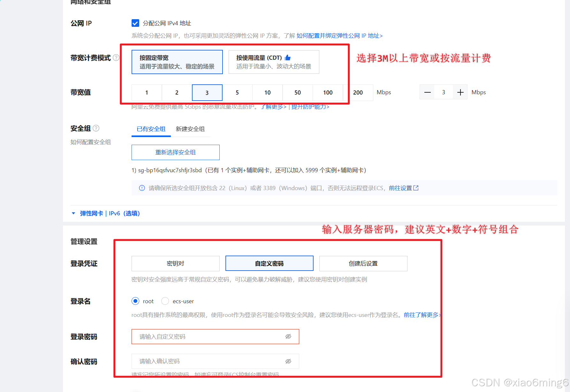Open the 提升防护能力 link
This screenshot has height=392, width=570.
[x=310, y=107]
